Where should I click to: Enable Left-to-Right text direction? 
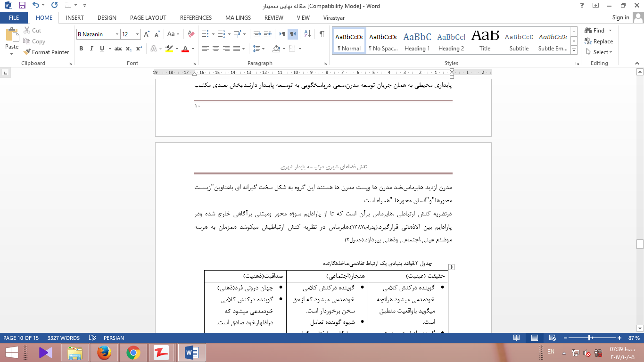tap(282, 34)
